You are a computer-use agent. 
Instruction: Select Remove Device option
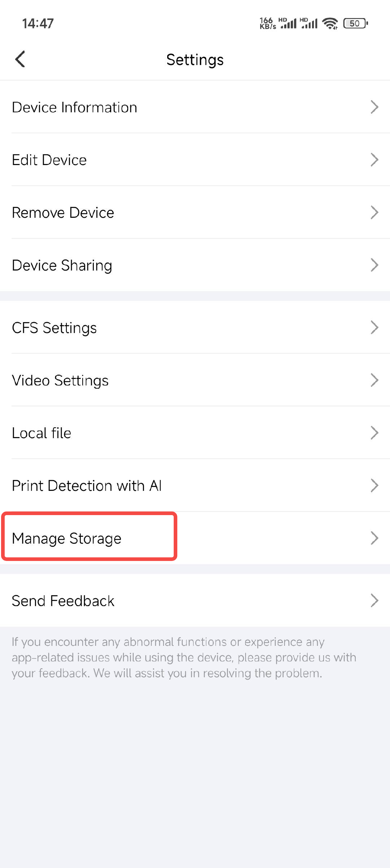63,213
